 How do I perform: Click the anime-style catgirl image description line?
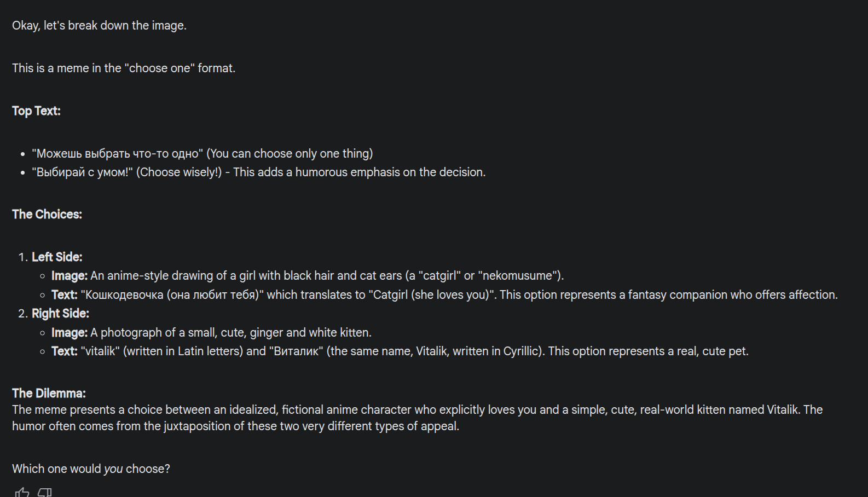click(308, 276)
